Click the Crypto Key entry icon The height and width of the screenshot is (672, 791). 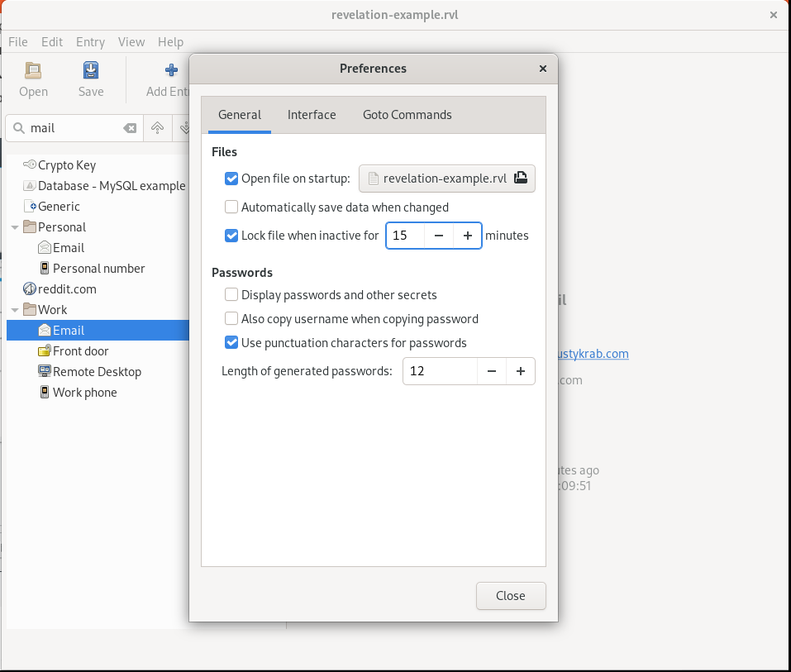pyautogui.click(x=30, y=165)
